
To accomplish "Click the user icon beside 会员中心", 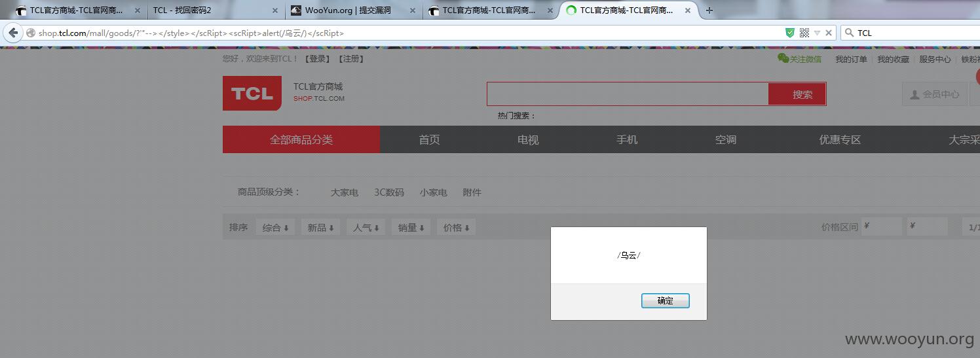I will [914, 94].
